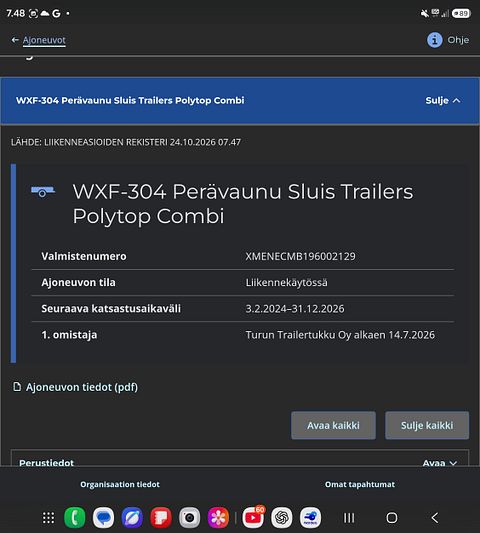Launch the red notes app
Screen dimensions: 480x533
(x=161, y=518)
